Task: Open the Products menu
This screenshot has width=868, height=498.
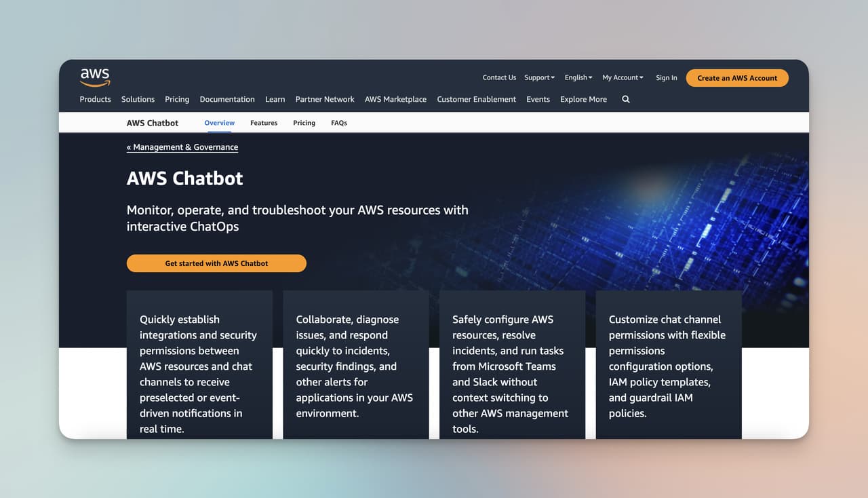Action: coord(95,99)
